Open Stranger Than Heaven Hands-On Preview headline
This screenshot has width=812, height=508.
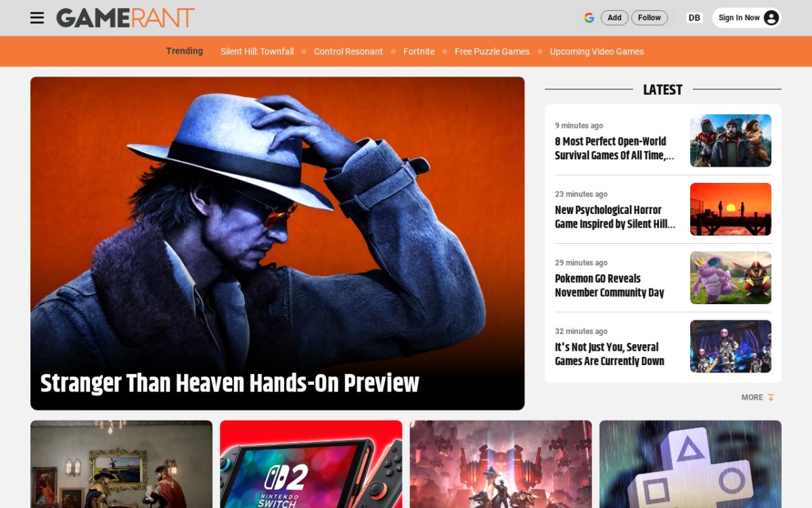(230, 383)
